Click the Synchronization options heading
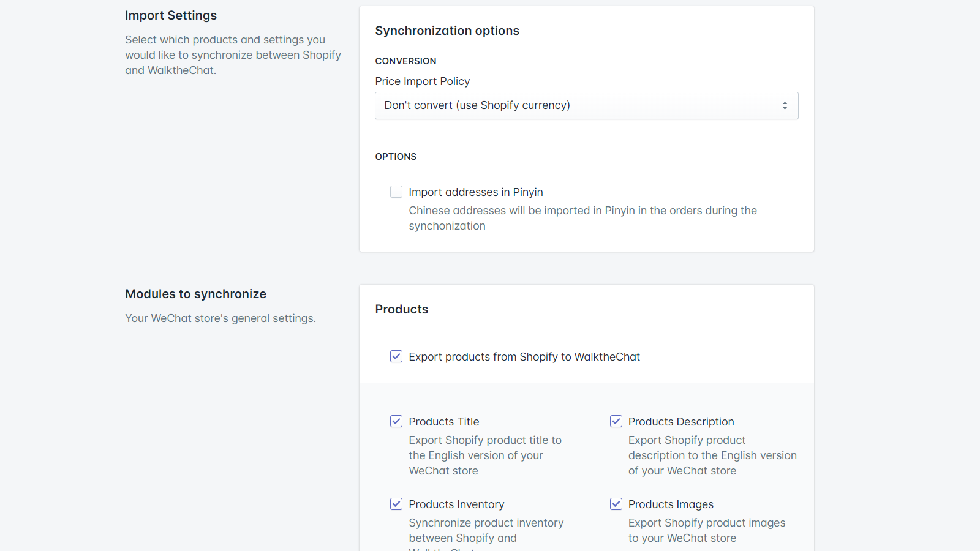980x551 pixels. (x=447, y=31)
